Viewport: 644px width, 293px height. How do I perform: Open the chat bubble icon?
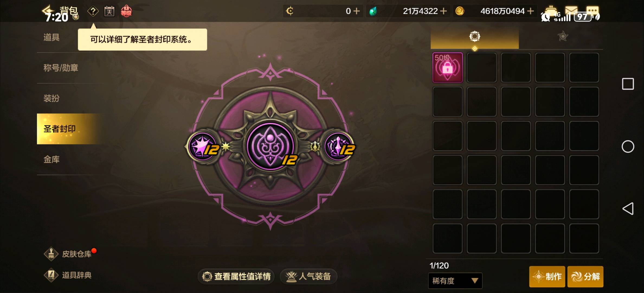(593, 10)
